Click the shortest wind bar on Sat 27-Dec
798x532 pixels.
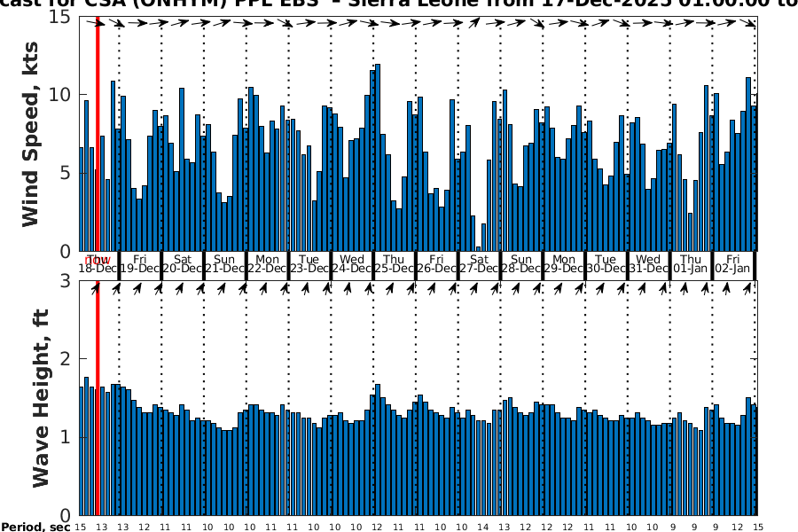click(478, 248)
